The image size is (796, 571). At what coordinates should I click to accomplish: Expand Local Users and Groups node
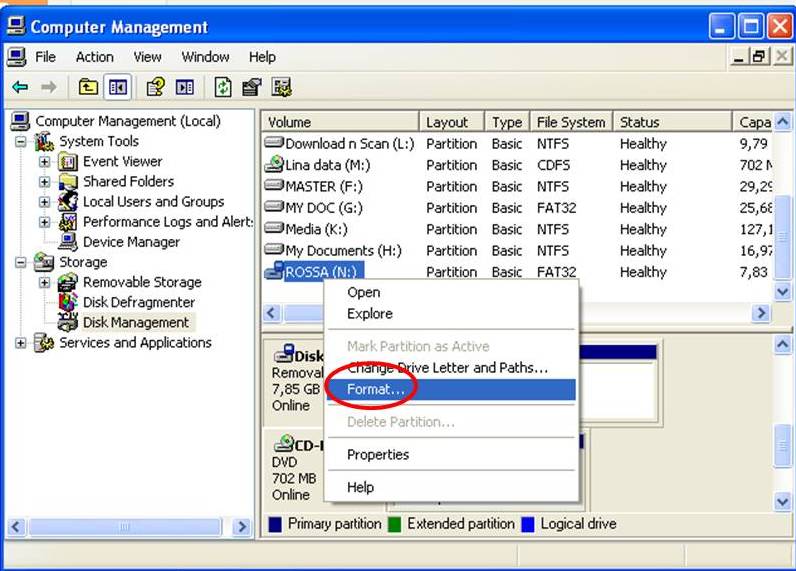[45, 202]
